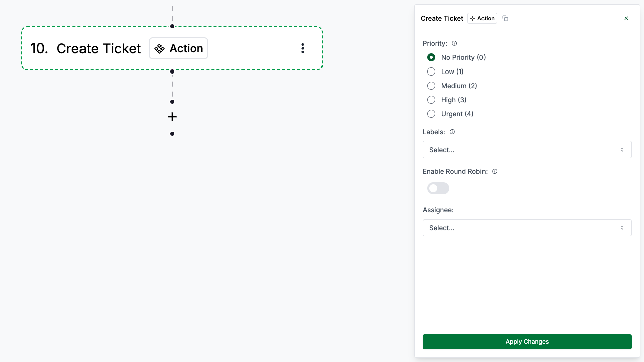Click the connector dot below the node
The image size is (644, 362).
[172, 71]
